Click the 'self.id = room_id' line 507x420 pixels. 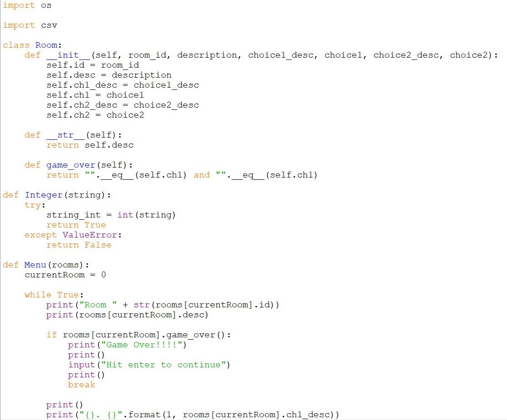(x=93, y=65)
